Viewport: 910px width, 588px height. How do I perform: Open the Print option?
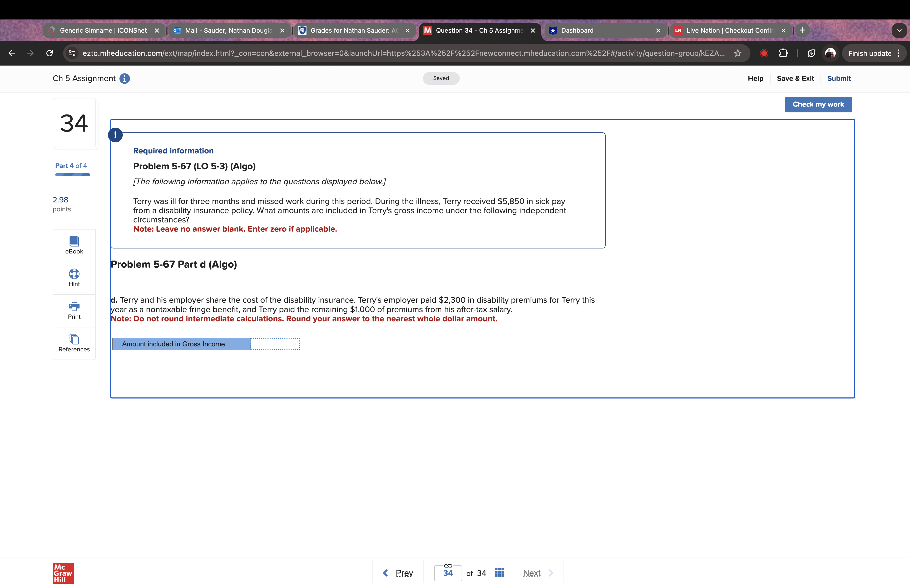tap(74, 310)
